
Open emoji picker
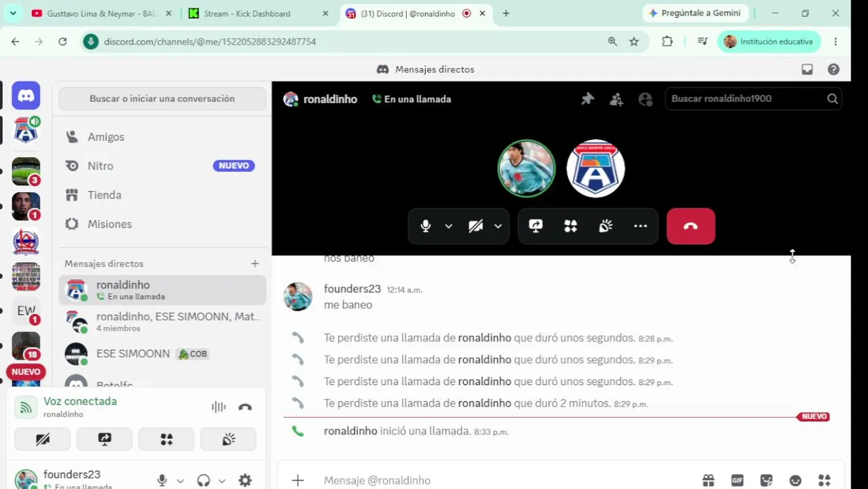[795, 480]
